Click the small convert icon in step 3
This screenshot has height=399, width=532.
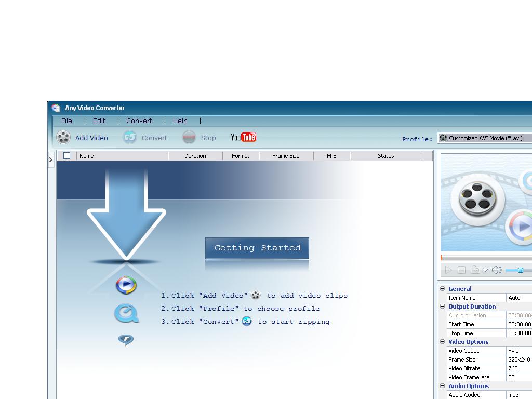pyautogui.click(x=247, y=321)
